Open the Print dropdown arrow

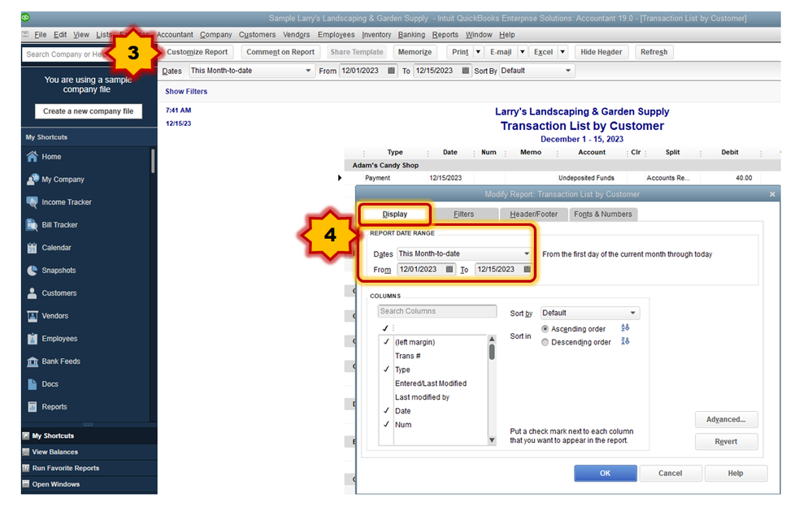click(478, 52)
